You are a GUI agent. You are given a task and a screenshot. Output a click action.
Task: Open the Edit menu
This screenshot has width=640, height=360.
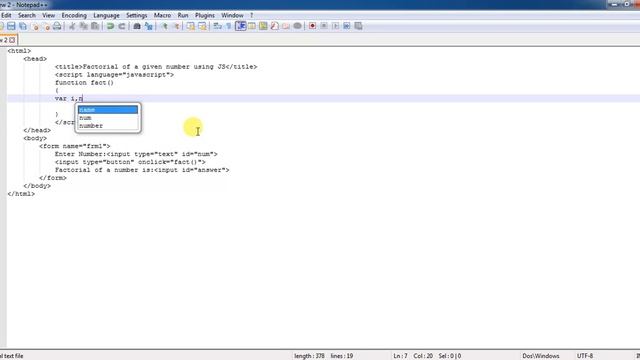click(x=6, y=15)
